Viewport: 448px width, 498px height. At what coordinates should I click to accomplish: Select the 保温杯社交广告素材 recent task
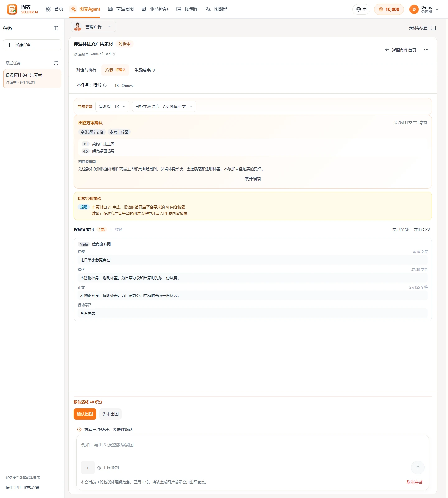coord(32,79)
